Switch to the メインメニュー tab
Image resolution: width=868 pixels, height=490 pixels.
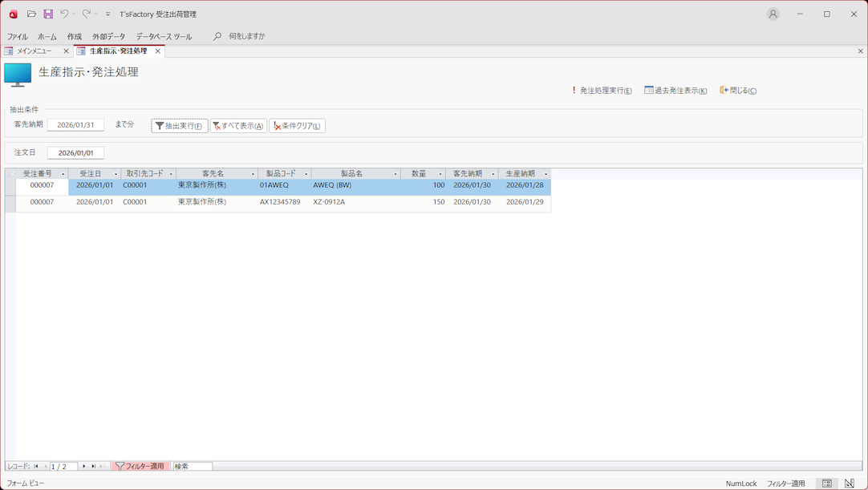click(x=34, y=51)
